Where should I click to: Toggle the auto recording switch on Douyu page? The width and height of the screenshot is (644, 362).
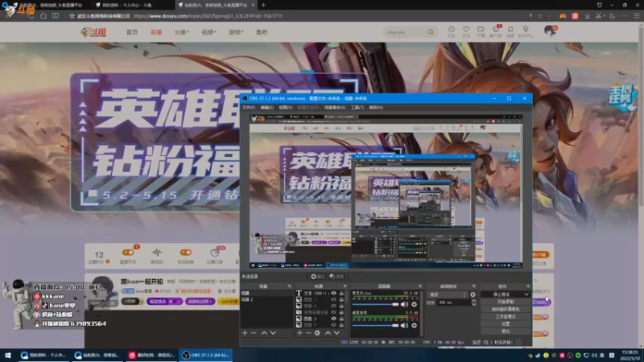click(x=186, y=253)
